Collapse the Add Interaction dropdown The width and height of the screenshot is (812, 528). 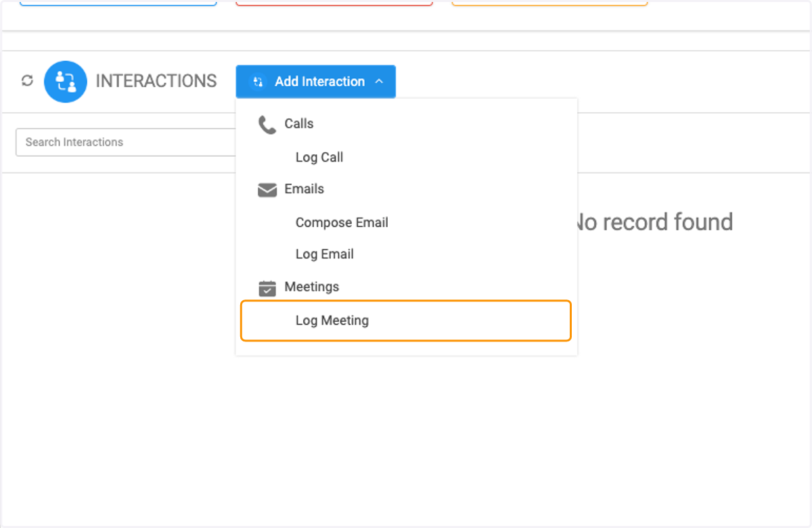tap(315, 82)
